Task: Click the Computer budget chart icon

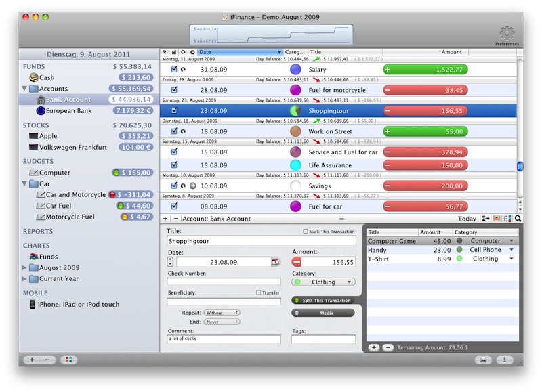Action: 33,173
